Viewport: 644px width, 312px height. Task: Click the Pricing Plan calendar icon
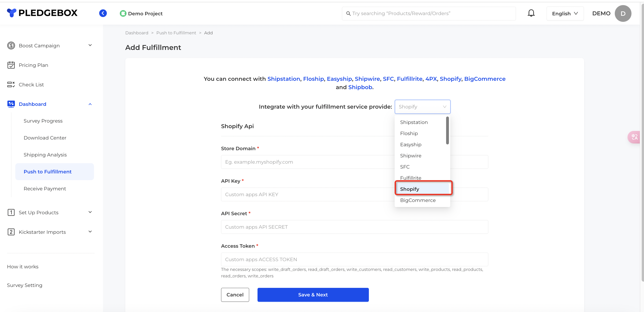[11, 65]
